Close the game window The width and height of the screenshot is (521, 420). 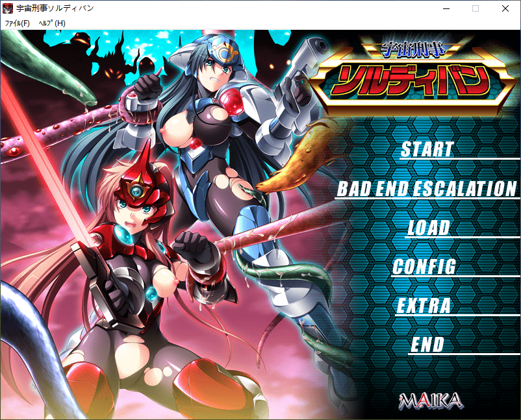[x=505, y=9]
